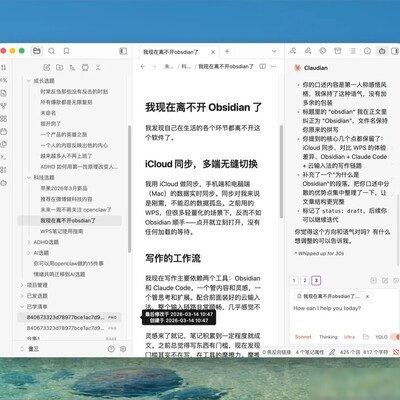Viewport: 400px width, 400px height.
Task: Collapse the 科技选题 folder
Action: [29, 177]
